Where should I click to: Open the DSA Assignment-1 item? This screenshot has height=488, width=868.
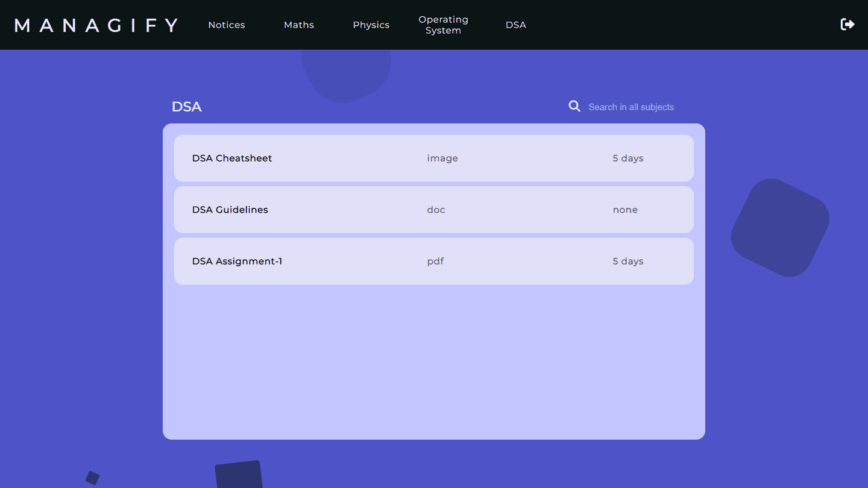pos(434,261)
